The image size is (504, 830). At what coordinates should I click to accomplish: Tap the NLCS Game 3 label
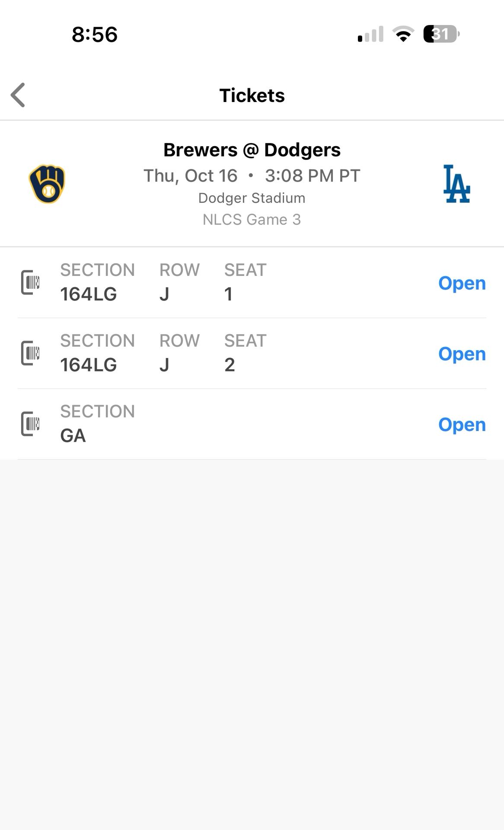coord(252,220)
